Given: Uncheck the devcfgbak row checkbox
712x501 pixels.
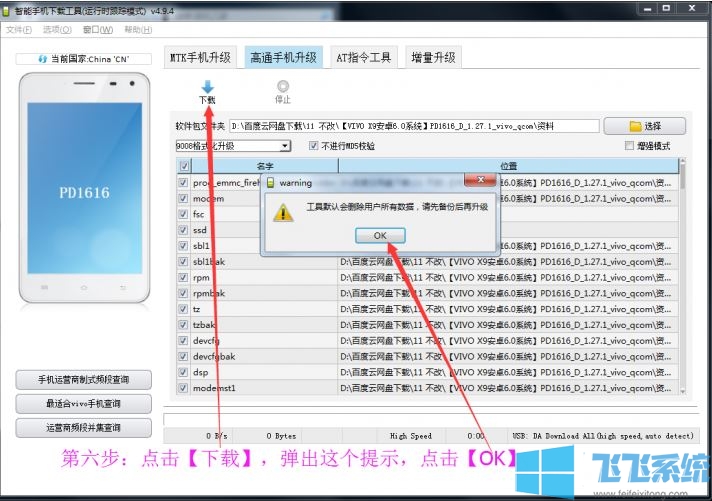Looking at the screenshot, I should pos(183,357).
